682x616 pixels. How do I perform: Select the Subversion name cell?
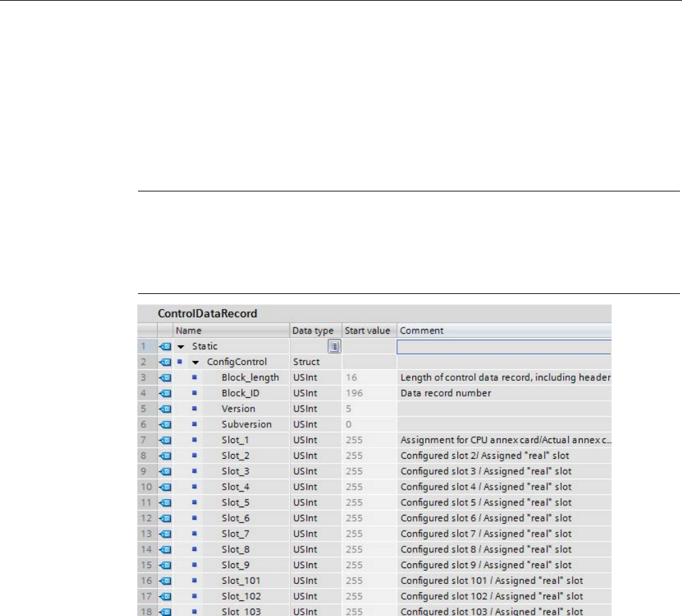246,425
